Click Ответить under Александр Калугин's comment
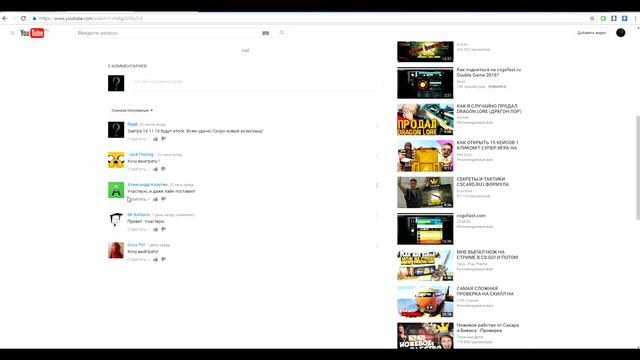 137,199
